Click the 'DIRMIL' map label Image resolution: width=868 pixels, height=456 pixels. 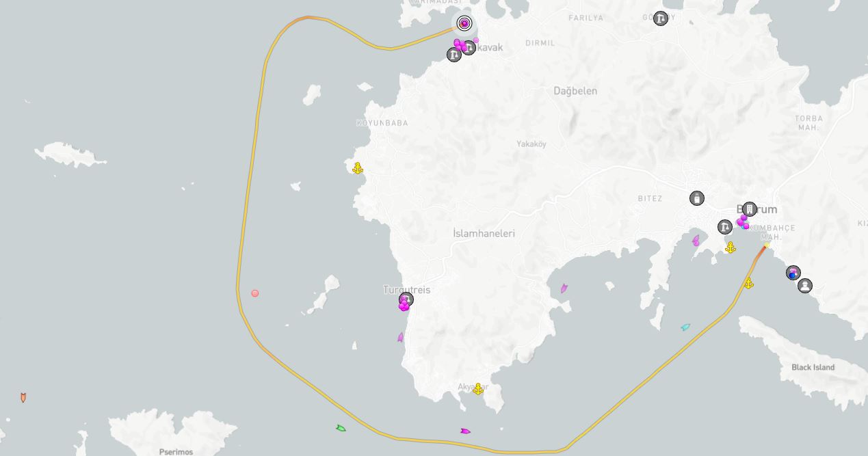pyautogui.click(x=540, y=43)
